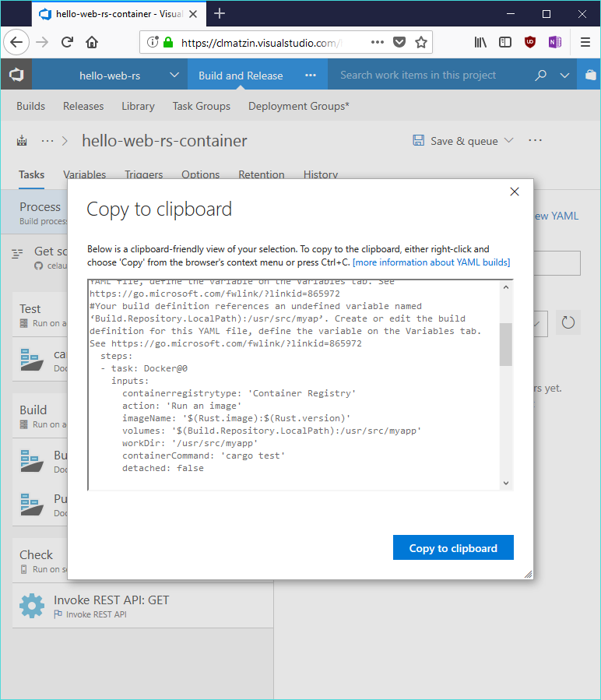Open Deployment Groups page
The height and width of the screenshot is (700, 601).
(299, 106)
